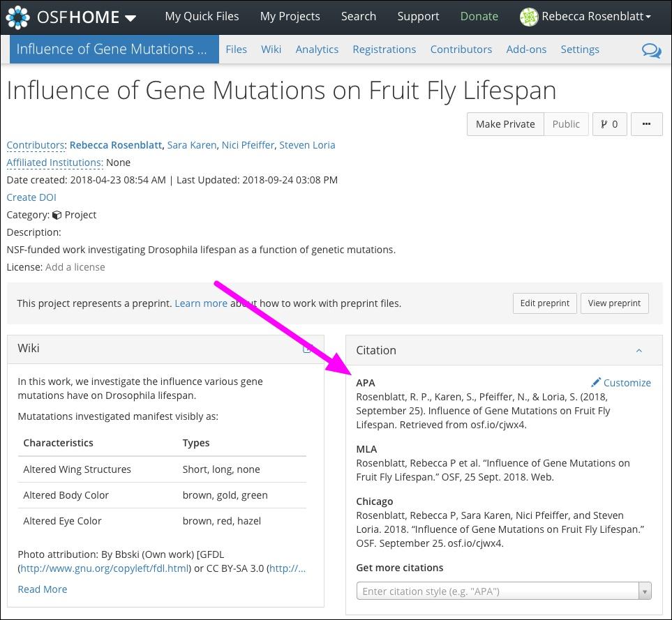Click the user avatar icon
The width and height of the screenshot is (672, 620).
[529, 17]
